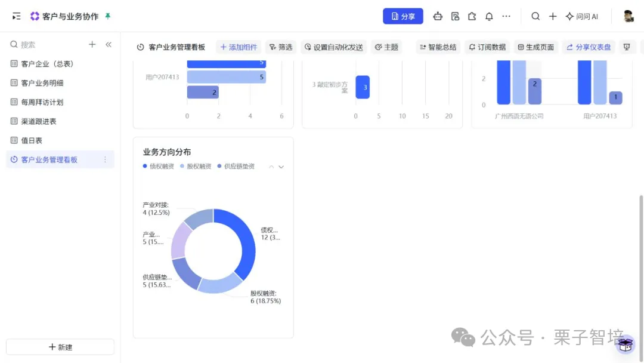Screen dimensions: 644x363
Task: Click the search magnifier in top bar
Action: (535, 17)
